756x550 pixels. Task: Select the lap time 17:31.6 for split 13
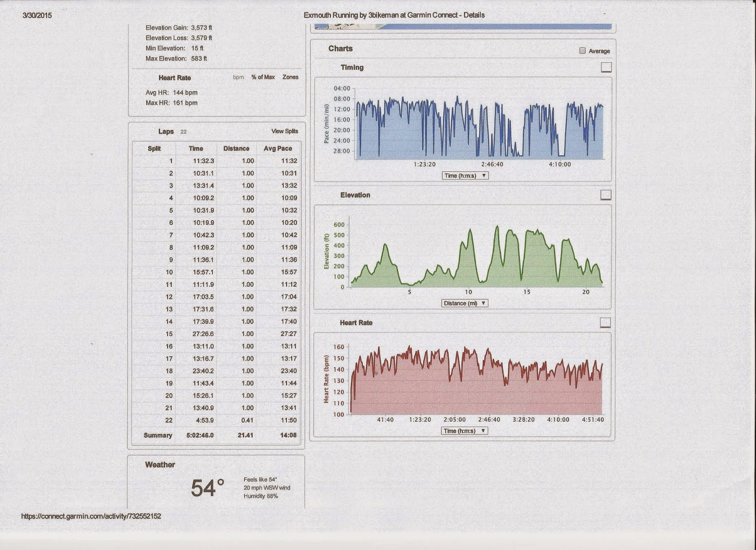203,309
